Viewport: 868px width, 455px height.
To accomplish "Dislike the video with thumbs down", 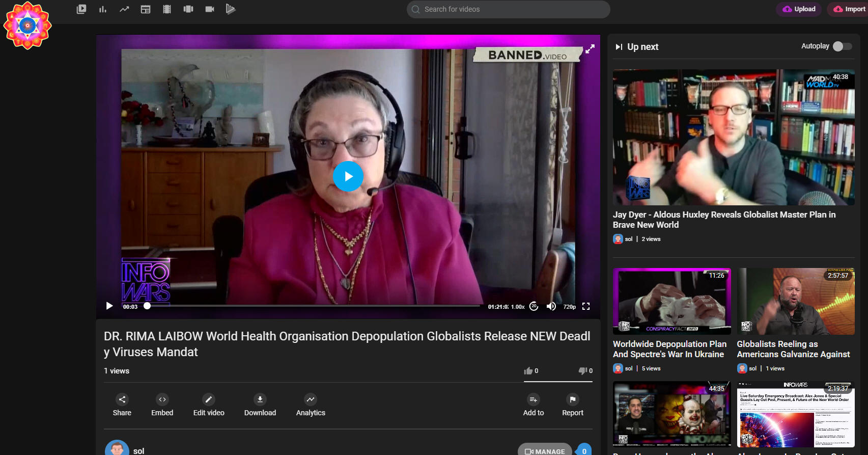I will pyautogui.click(x=585, y=371).
